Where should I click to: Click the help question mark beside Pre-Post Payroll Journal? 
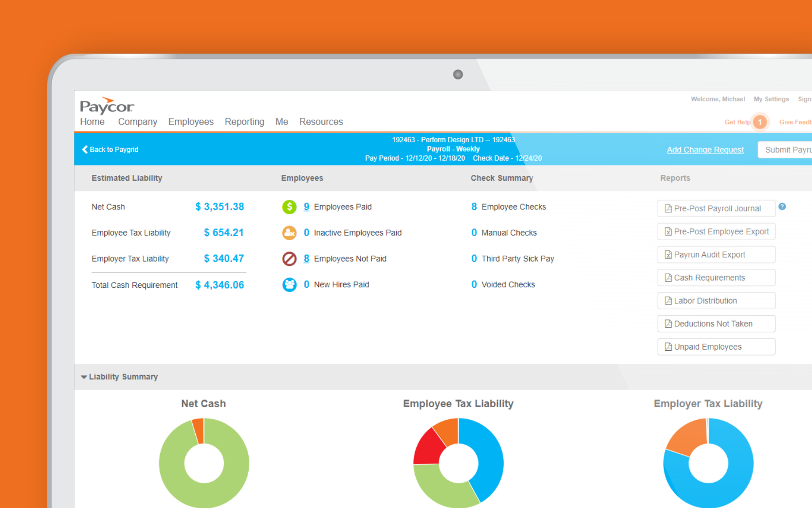pos(782,207)
